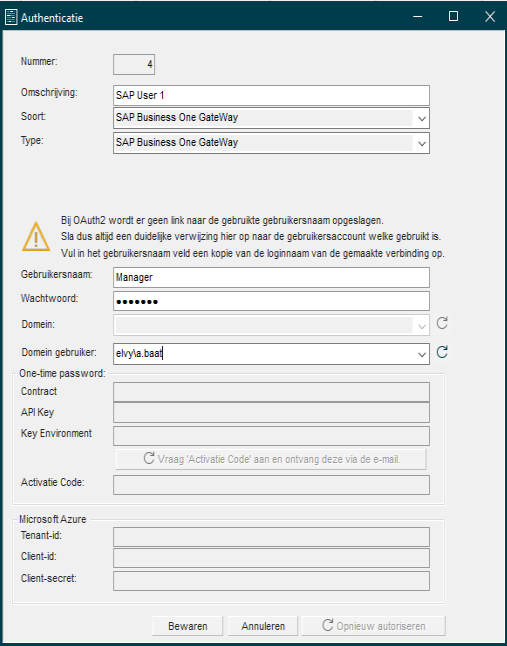Click the Activatie Code input field
507x646 pixels.
coord(271,485)
